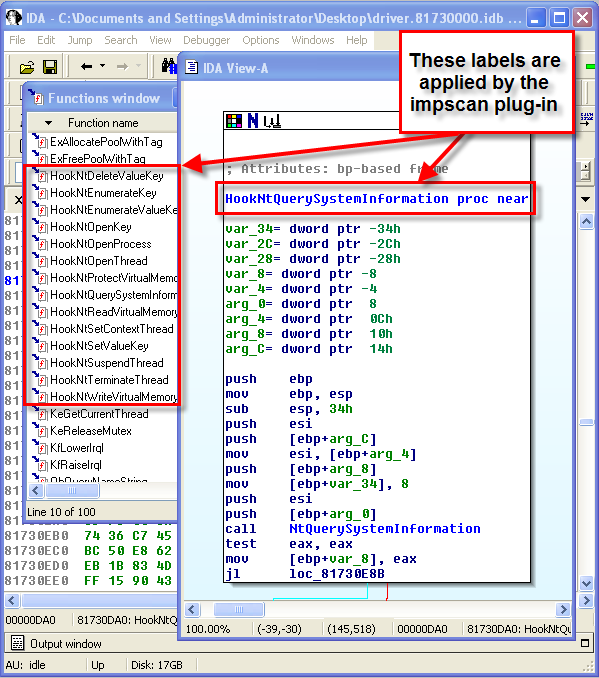Click the Output window icon
Viewport: 599px width, 678px height.
tap(17, 643)
